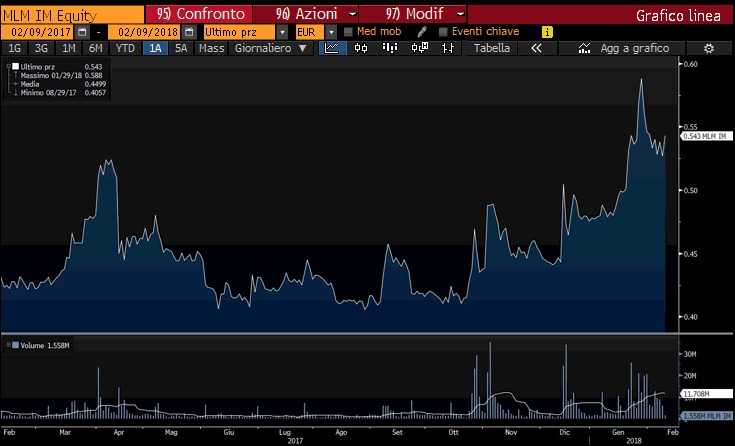Click Minimo 08/29/17 legend row
This screenshot has width=735, height=446.
pos(63,93)
